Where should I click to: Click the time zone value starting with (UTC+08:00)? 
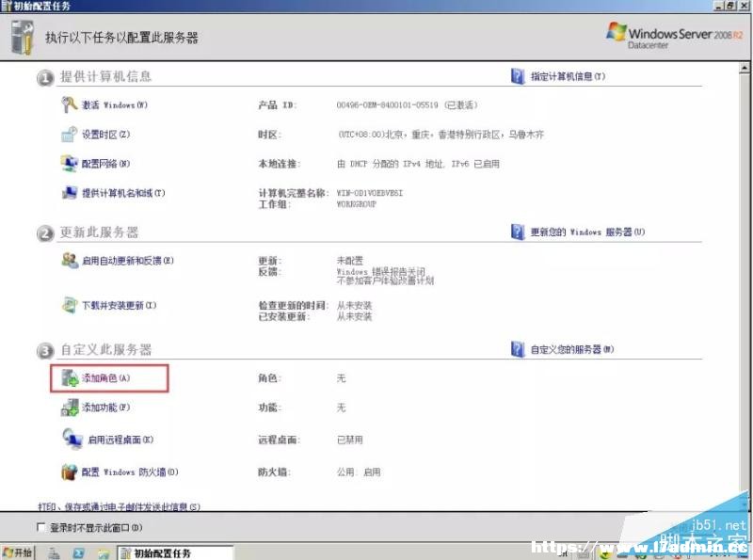(x=441, y=135)
